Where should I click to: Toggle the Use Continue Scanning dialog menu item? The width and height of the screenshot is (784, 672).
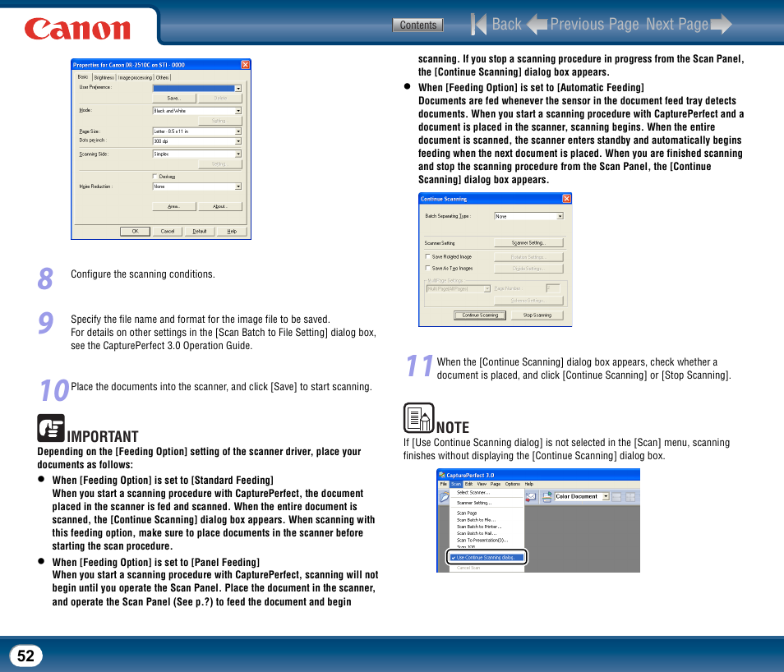[x=486, y=557]
